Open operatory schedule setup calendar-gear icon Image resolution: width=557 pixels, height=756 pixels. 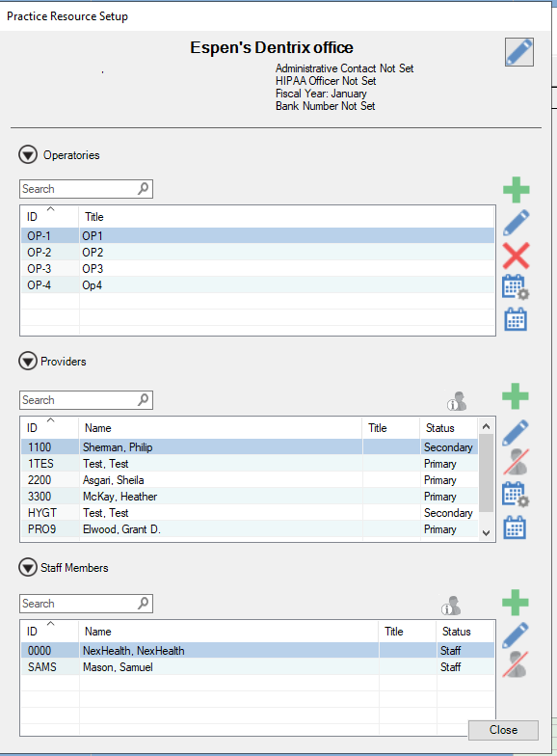516,287
